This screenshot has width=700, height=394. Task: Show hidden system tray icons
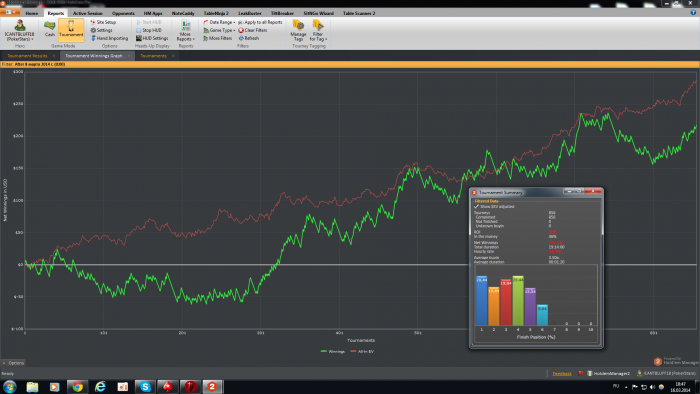(x=626, y=386)
